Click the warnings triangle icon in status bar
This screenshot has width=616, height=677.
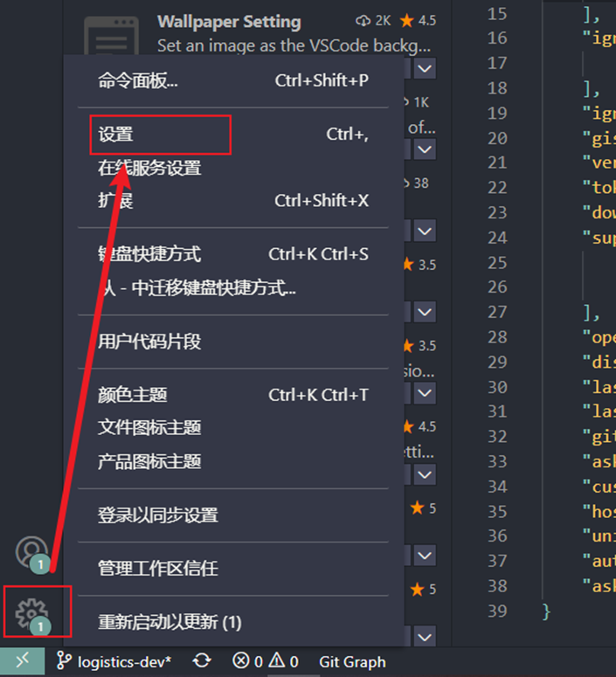(x=277, y=660)
